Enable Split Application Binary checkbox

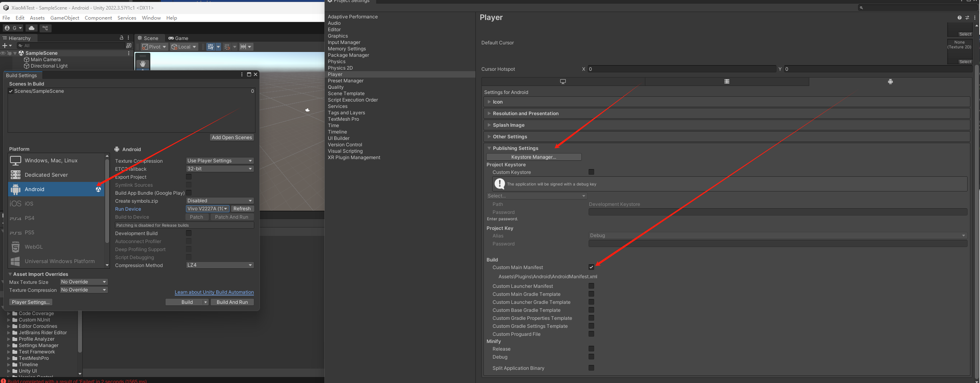(591, 368)
